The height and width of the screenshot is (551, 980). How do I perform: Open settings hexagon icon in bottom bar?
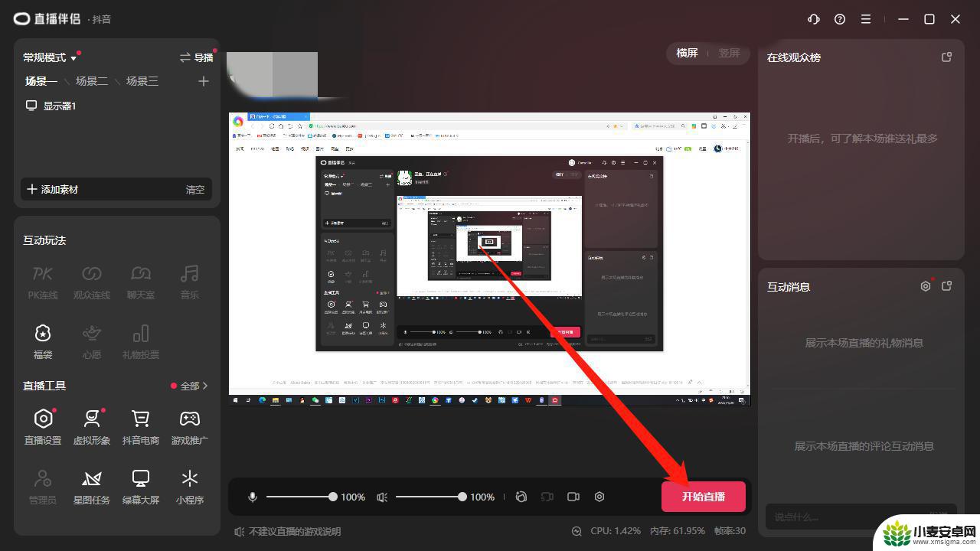[599, 497]
